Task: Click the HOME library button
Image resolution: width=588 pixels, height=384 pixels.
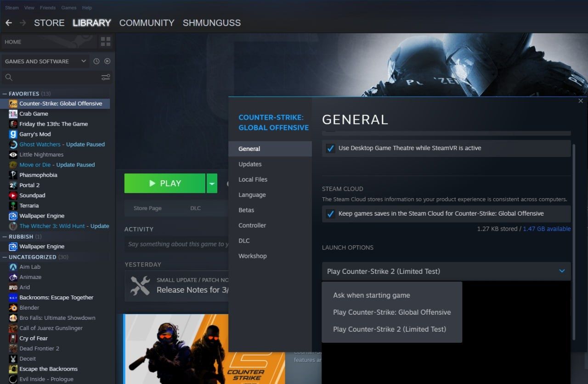Action: (x=50, y=42)
